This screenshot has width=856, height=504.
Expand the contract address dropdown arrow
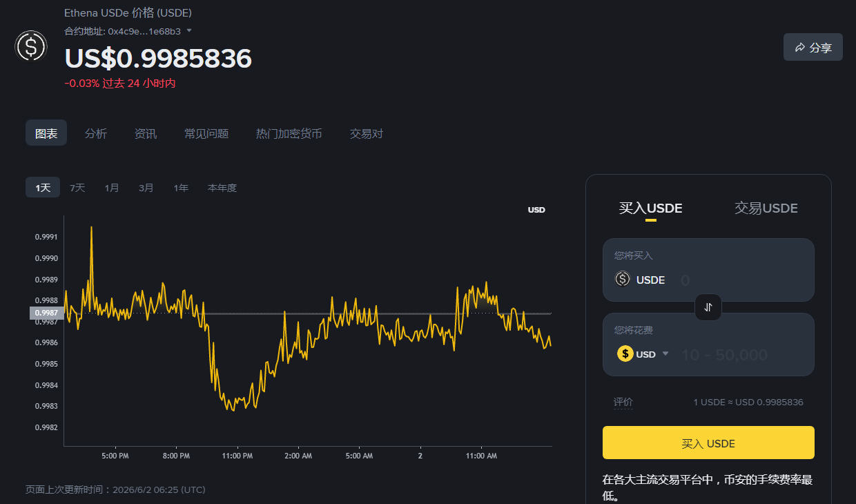189,30
